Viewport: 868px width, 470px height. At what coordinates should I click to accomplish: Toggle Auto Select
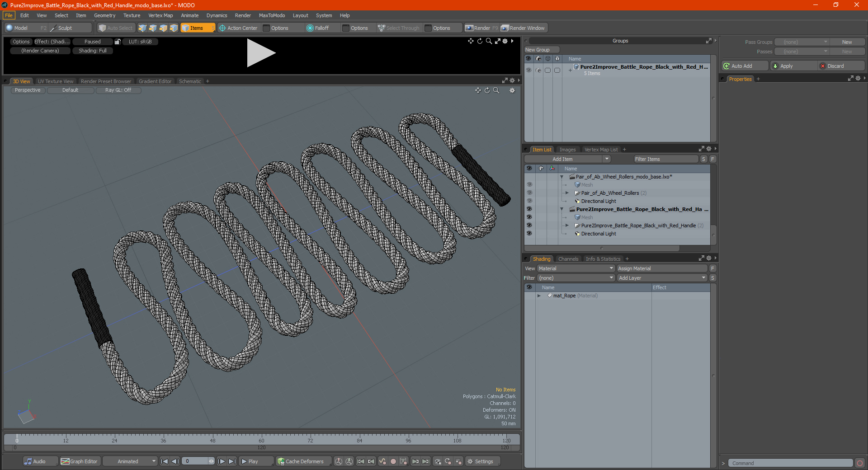point(116,28)
